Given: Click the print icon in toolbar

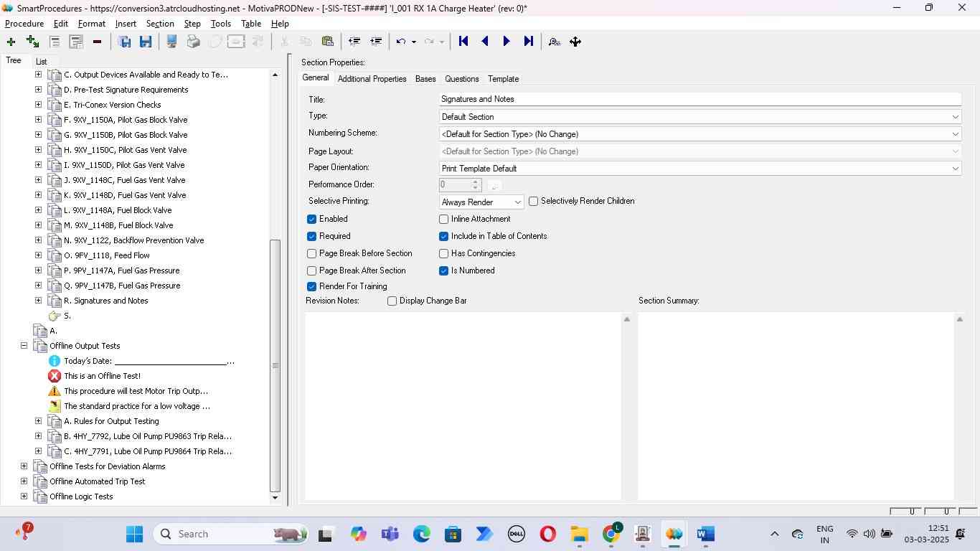Looking at the screenshot, I should pyautogui.click(x=193, y=42).
